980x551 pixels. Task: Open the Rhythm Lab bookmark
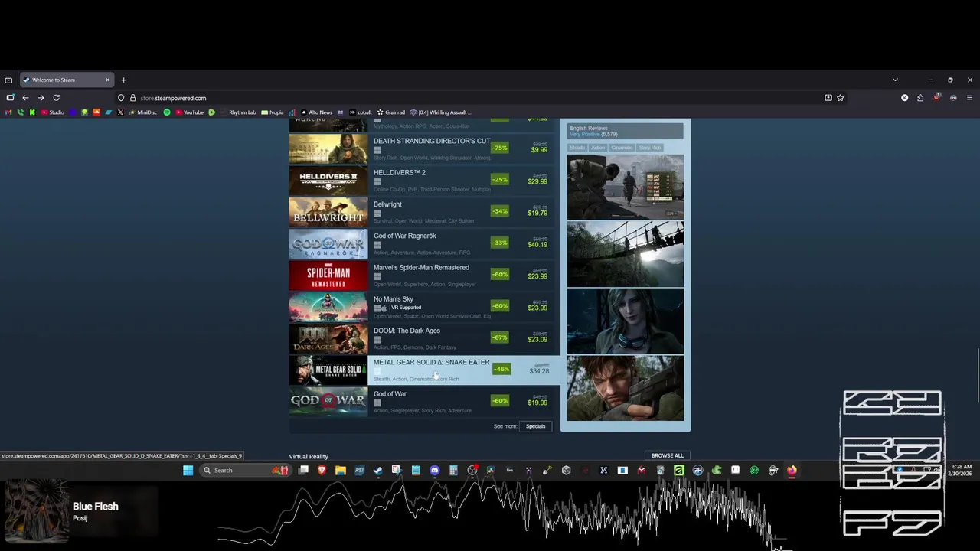[237, 112]
